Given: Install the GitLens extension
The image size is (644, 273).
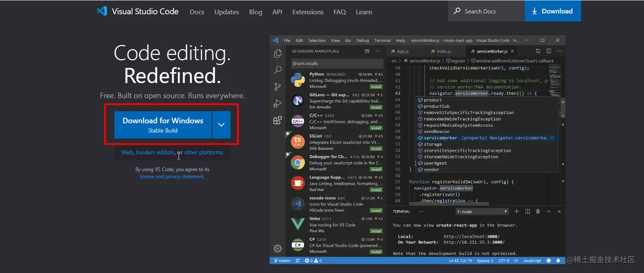Looking at the screenshot, I should [376, 107].
